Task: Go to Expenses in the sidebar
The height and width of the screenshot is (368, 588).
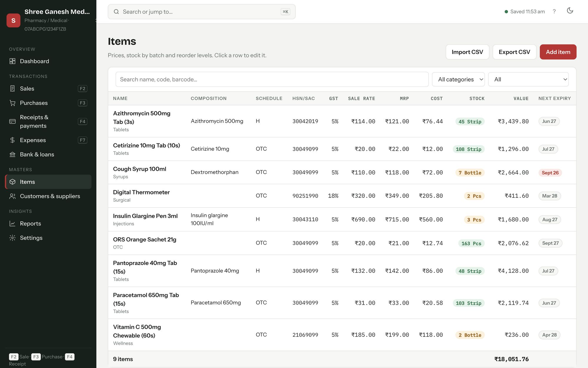Action: pos(48,140)
